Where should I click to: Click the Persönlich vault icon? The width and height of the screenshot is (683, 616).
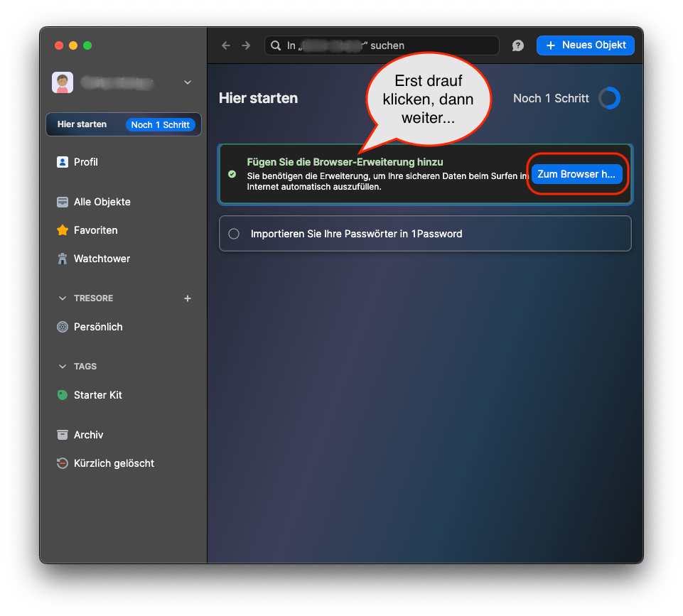coord(63,327)
